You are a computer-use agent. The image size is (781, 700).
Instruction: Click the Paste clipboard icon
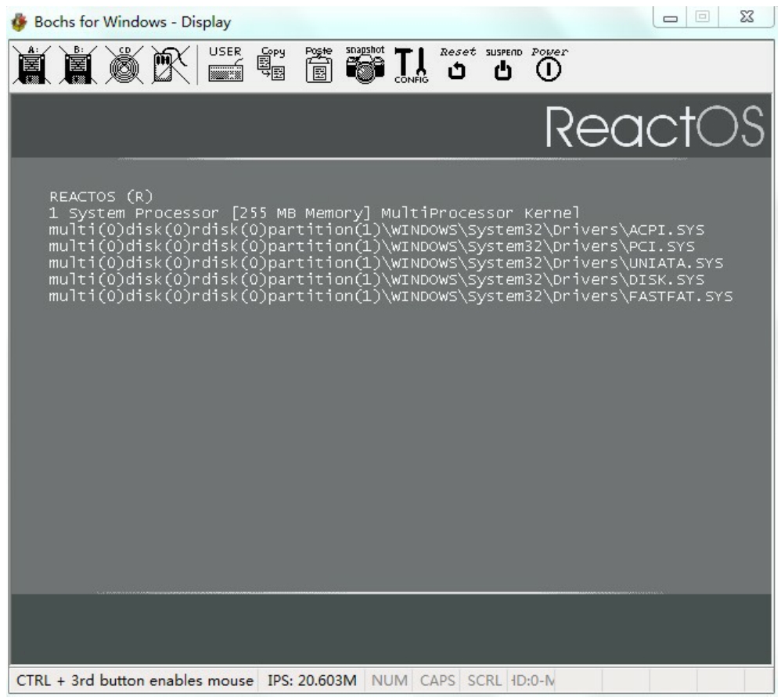(x=319, y=64)
